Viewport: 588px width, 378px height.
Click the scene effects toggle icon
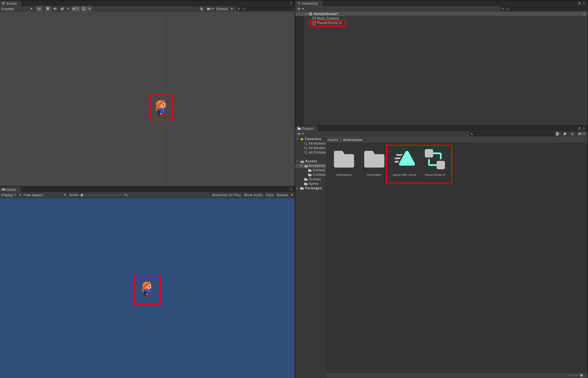tap(62, 9)
